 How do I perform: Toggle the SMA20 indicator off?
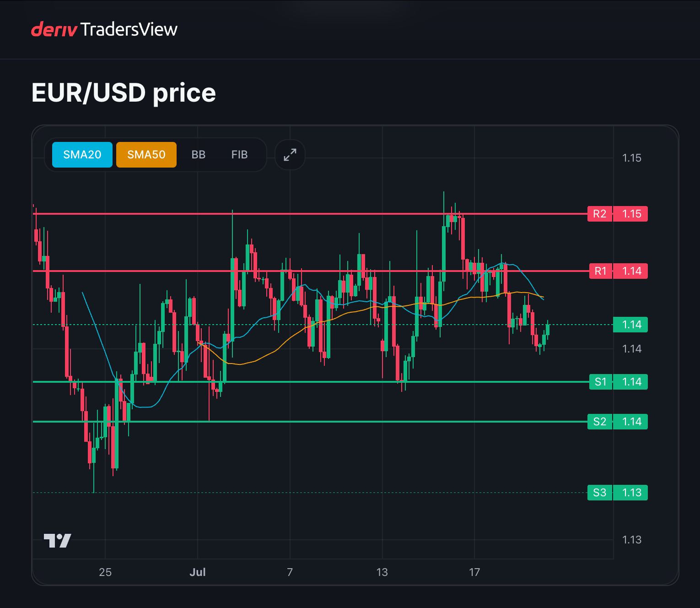(82, 155)
